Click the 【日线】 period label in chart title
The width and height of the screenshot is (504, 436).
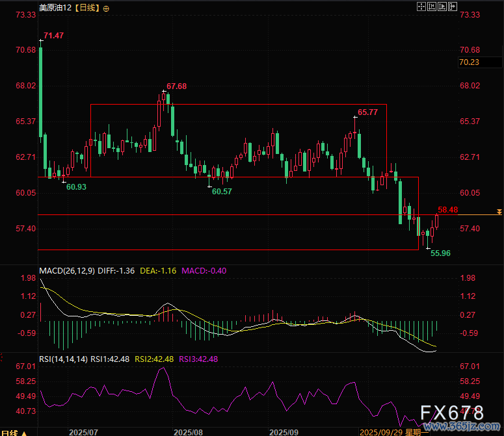[x=86, y=9]
